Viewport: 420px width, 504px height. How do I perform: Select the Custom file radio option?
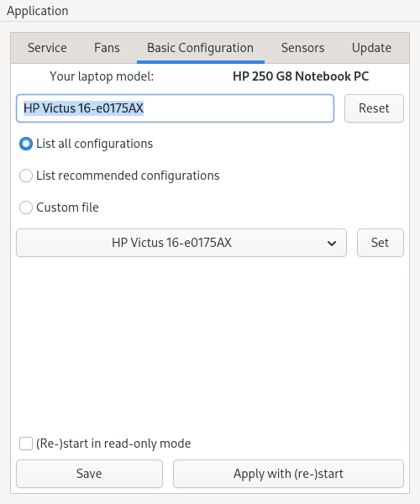[x=26, y=207]
